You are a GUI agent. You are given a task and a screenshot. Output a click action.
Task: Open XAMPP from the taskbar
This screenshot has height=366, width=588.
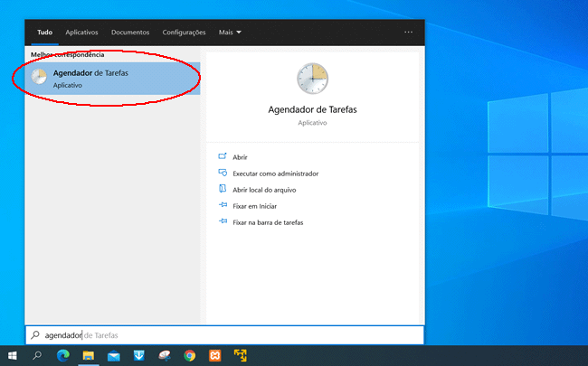(x=214, y=356)
